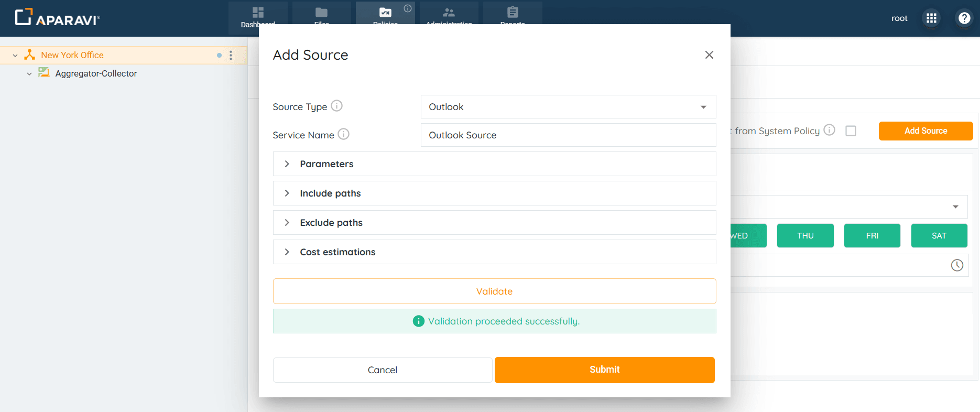The height and width of the screenshot is (412, 980).
Task: Show from System Policy info tooltip
Action: [829, 130]
